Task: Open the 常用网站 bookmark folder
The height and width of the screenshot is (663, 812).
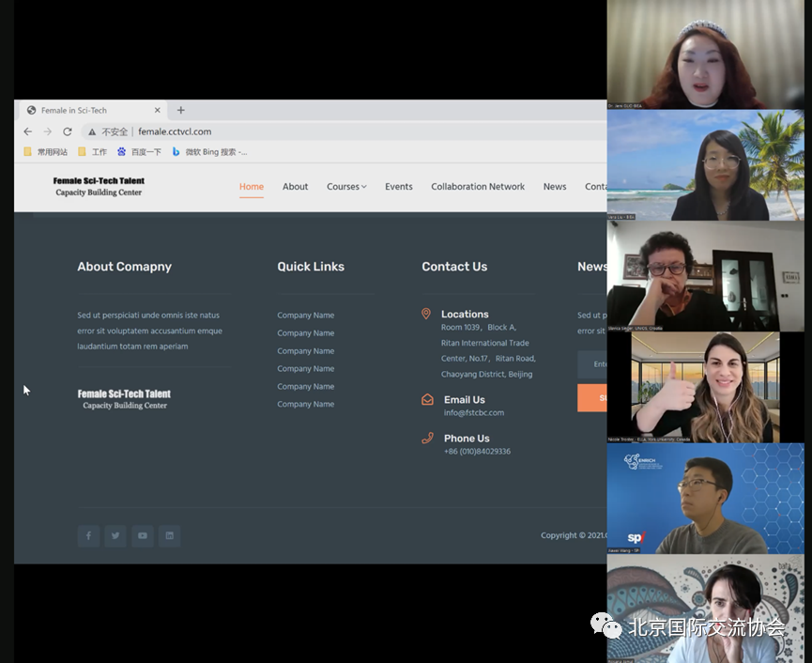Action: 46,152
